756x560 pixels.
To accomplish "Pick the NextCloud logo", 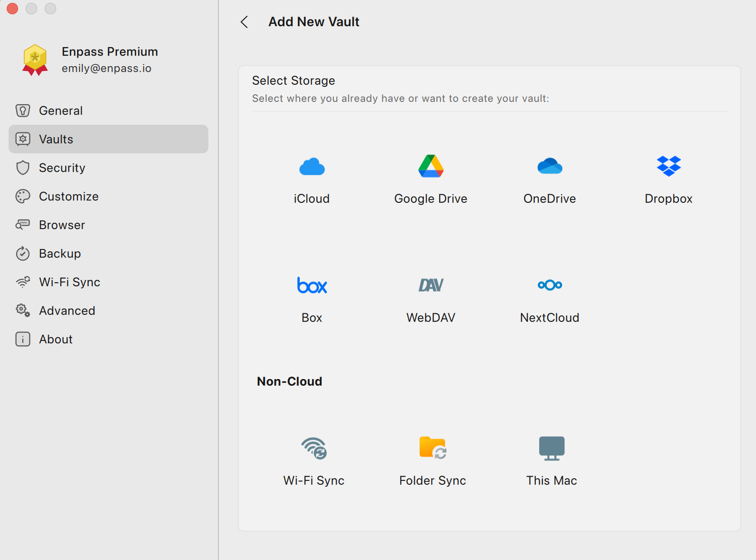I will (x=550, y=285).
